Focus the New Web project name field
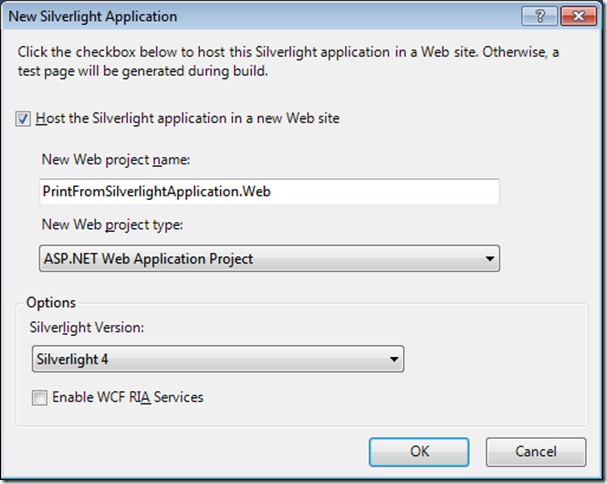The height and width of the screenshot is (484, 607). [x=268, y=192]
